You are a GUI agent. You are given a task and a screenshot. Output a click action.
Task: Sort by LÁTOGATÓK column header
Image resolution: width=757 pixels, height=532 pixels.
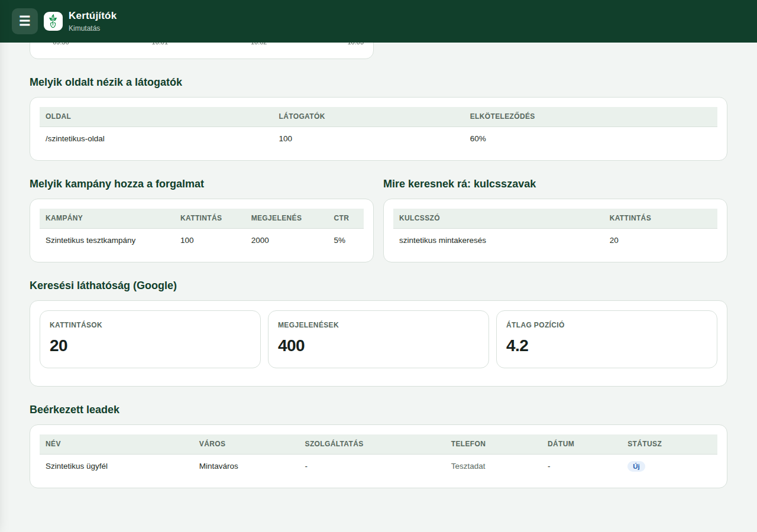(302, 116)
